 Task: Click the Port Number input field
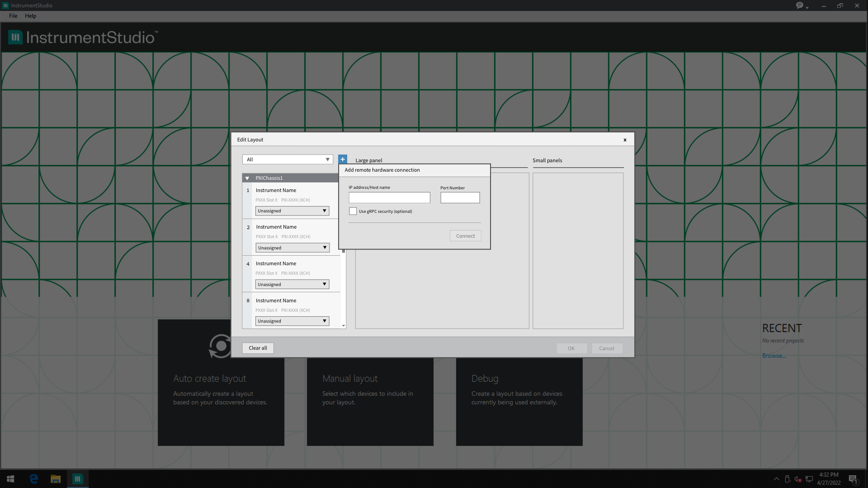pyautogui.click(x=460, y=197)
